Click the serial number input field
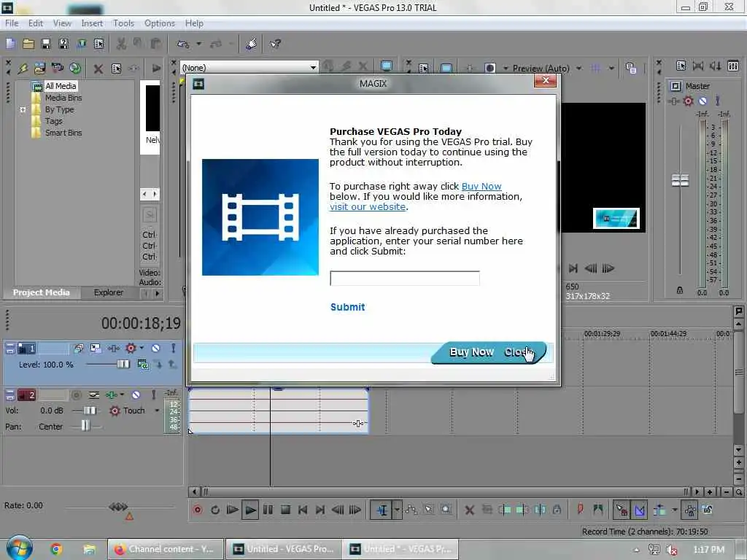The height and width of the screenshot is (560, 747). tap(404, 278)
